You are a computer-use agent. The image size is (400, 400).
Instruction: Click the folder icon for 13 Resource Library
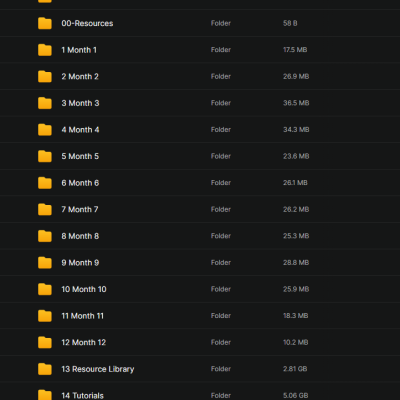[45, 369]
